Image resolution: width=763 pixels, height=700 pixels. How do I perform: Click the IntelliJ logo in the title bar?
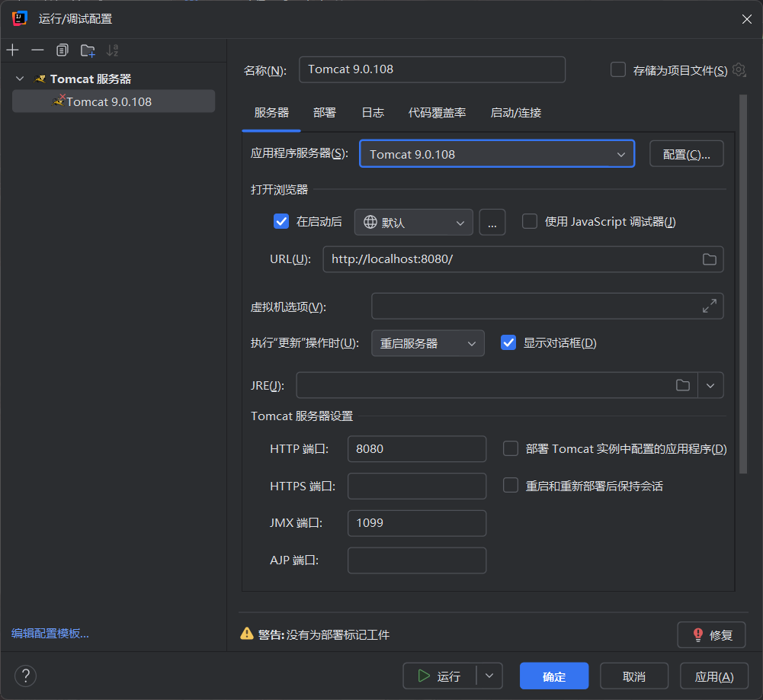(20, 18)
